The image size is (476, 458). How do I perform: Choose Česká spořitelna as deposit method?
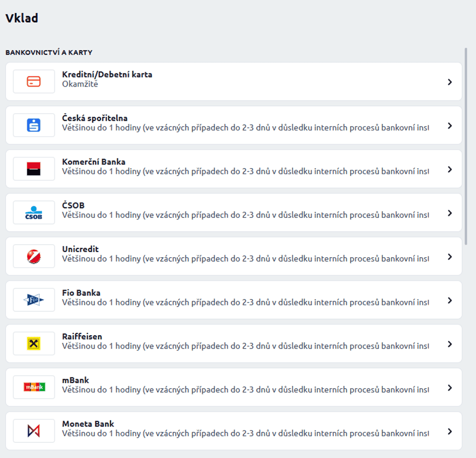234,125
